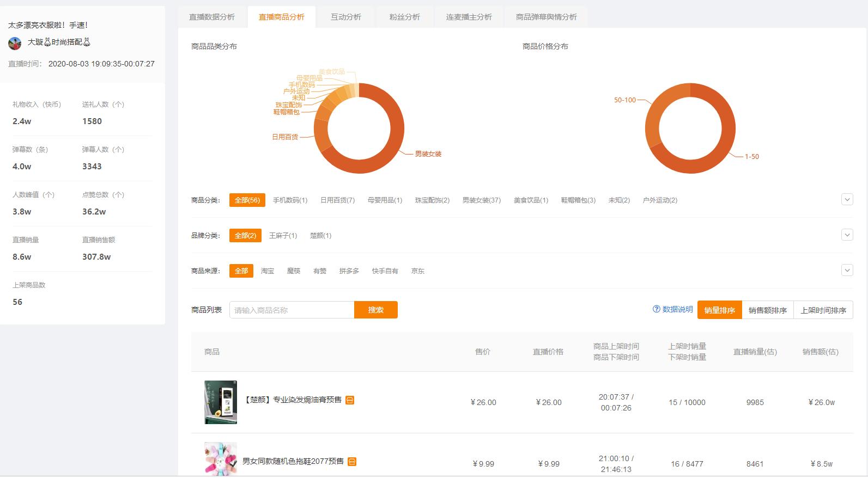This screenshot has width=868, height=478.
Task: Open the slippers product thumbnail
Action: point(221,459)
